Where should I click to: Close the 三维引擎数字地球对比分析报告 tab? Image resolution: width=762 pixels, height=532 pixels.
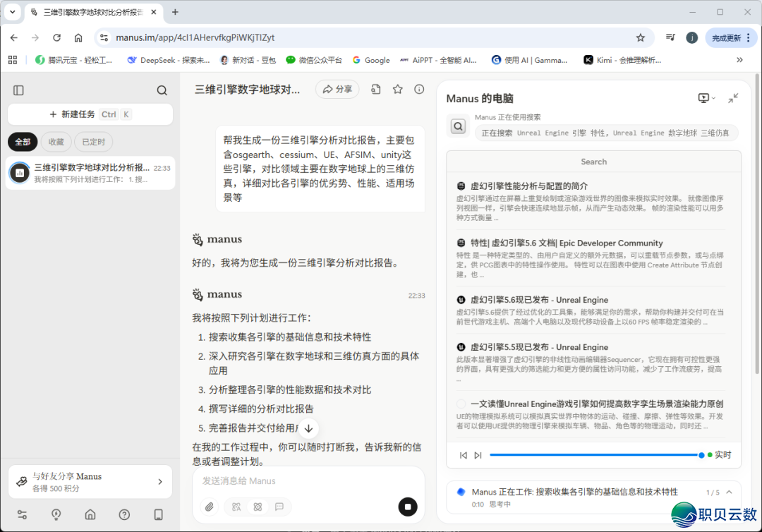tap(154, 12)
